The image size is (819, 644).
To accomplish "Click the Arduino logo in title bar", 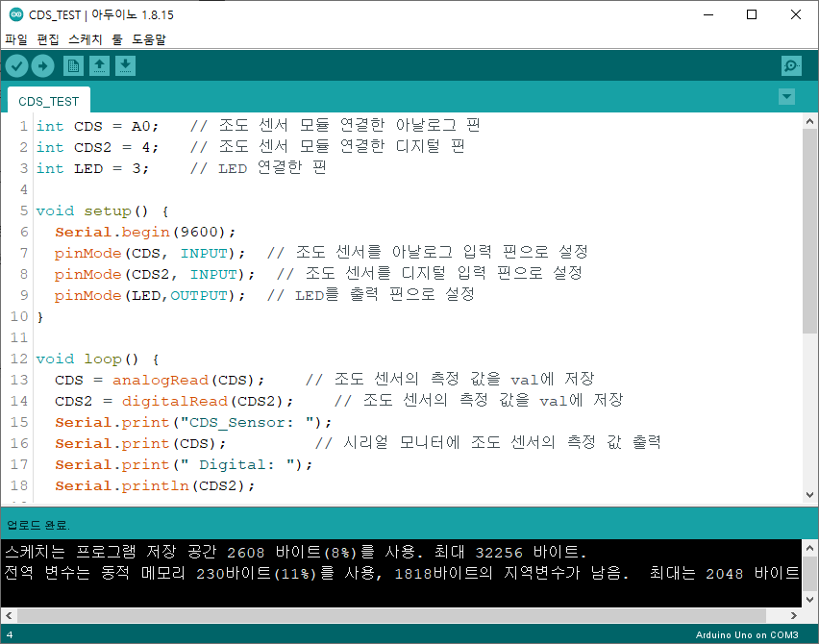I will (15, 14).
